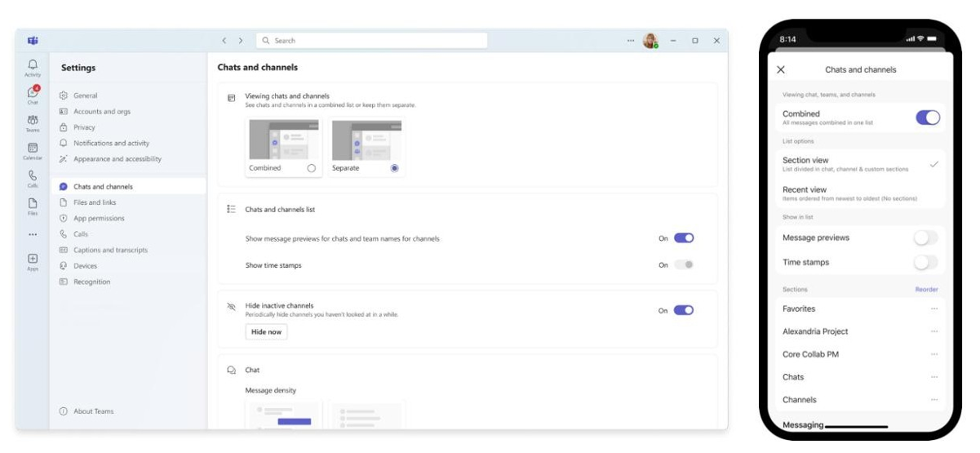Tap the Reorder link in Sections
This screenshot has height=453, width=980.
tap(926, 290)
